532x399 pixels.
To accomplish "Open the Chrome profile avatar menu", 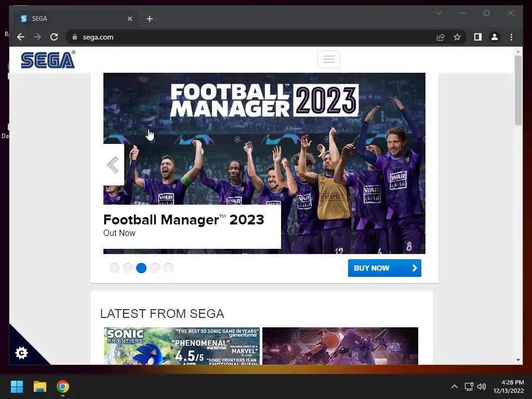I will click(x=495, y=37).
